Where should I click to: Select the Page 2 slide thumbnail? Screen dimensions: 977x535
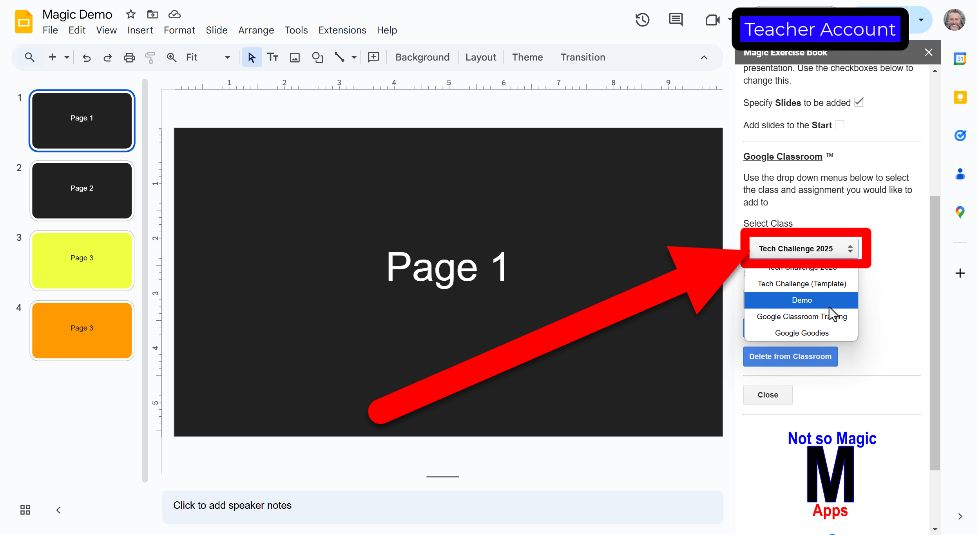(82, 190)
